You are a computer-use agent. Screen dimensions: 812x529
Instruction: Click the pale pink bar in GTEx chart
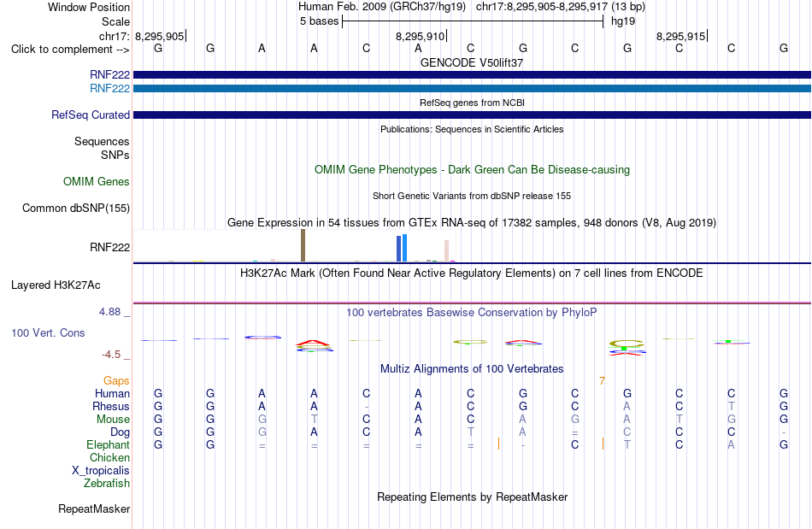click(446, 250)
